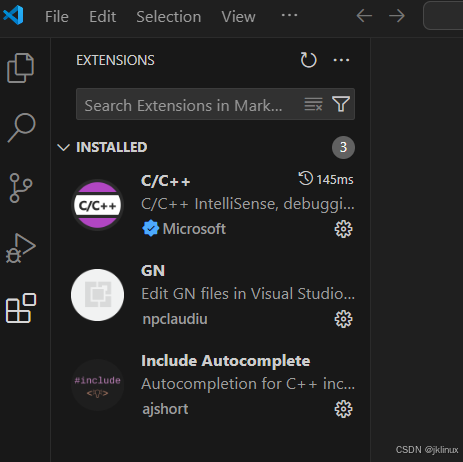Viewport: 463px width, 462px height.
Task: Click the npclaudiu publisher name
Action: (x=175, y=319)
